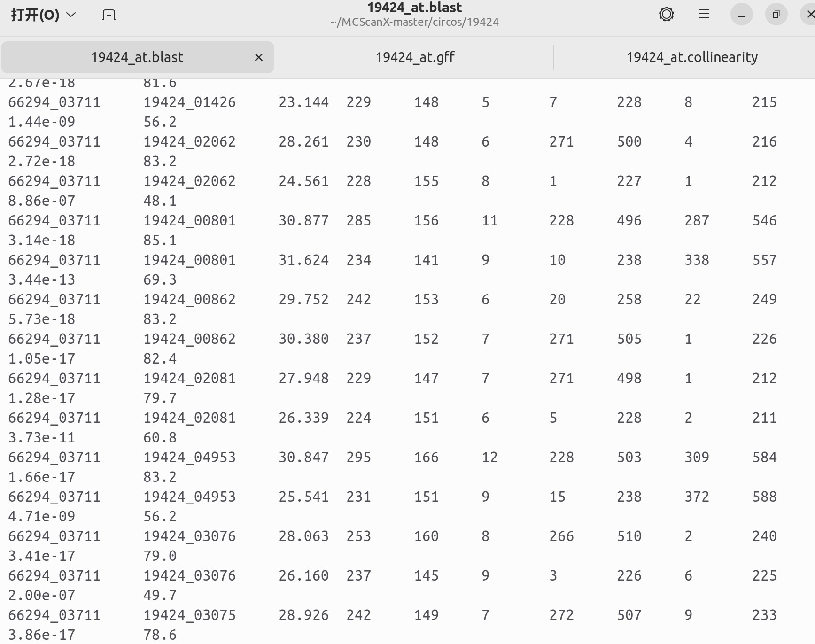
Task: Click e-value 3.73e-11
Action: point(42,438)
